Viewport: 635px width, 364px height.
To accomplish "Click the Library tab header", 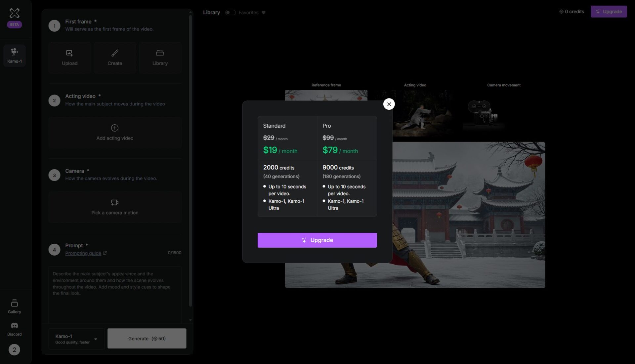I will [211, 13].
